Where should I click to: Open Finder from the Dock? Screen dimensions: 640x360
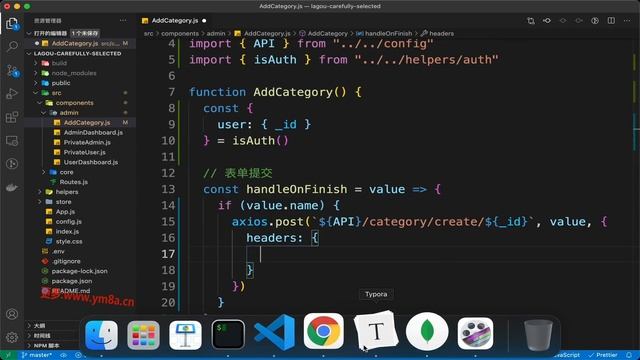101,335
